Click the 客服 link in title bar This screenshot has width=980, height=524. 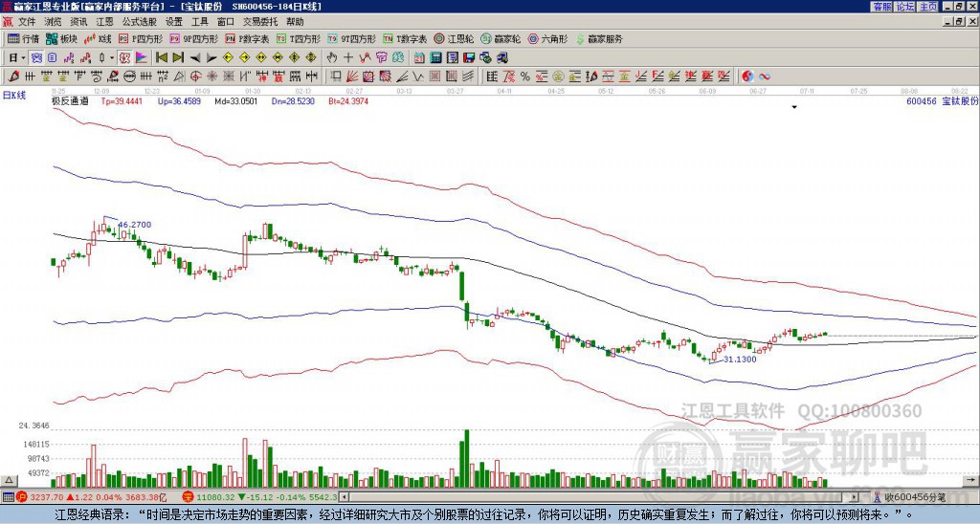tap(881, 7)
